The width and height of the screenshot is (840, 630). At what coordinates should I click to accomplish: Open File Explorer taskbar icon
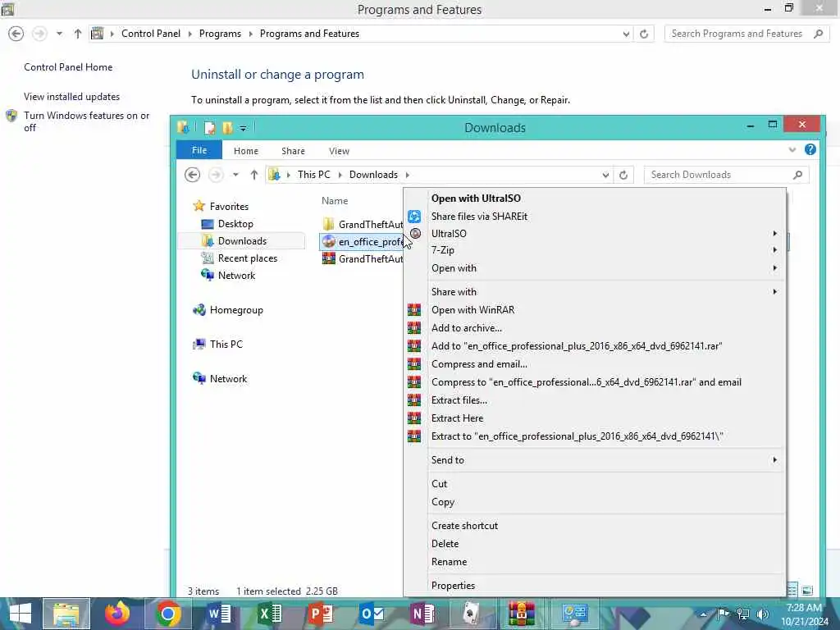click(66, 614)
